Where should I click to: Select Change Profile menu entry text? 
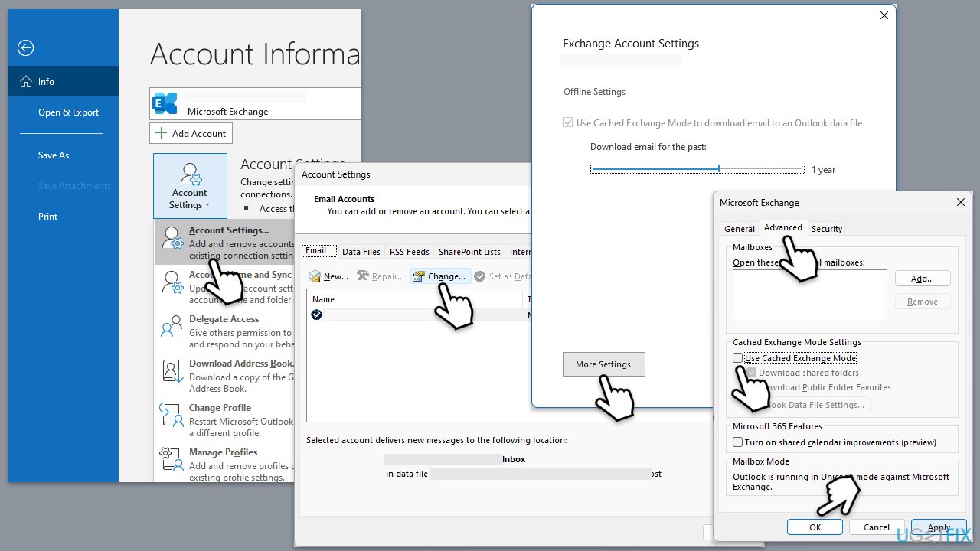point(220,408)
